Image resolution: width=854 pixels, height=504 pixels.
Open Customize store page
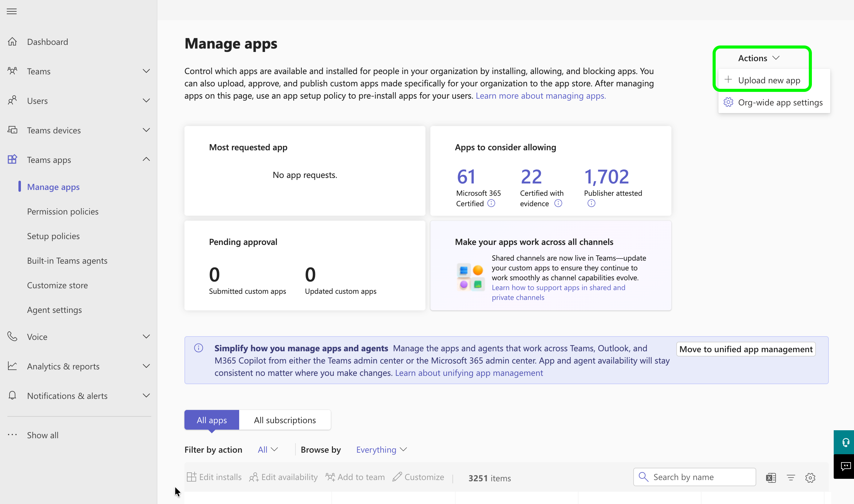tap(57, 285)
